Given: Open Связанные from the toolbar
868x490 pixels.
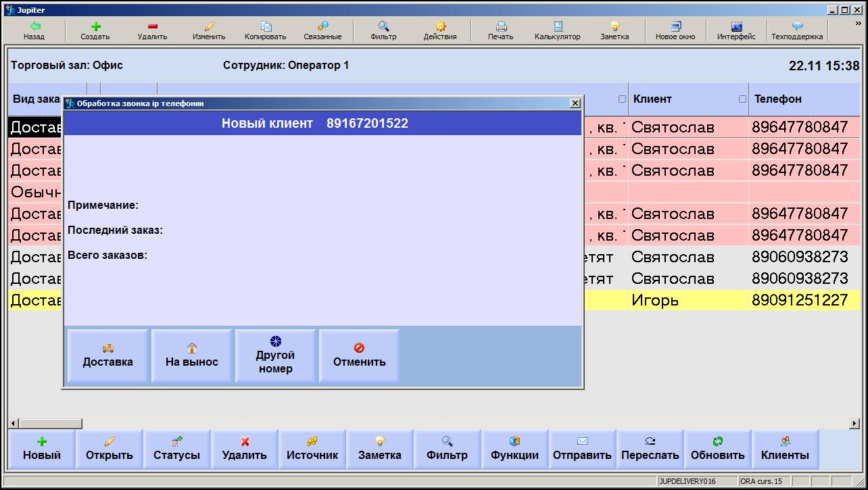Looking at the screenshot, I should coord(322,31).
